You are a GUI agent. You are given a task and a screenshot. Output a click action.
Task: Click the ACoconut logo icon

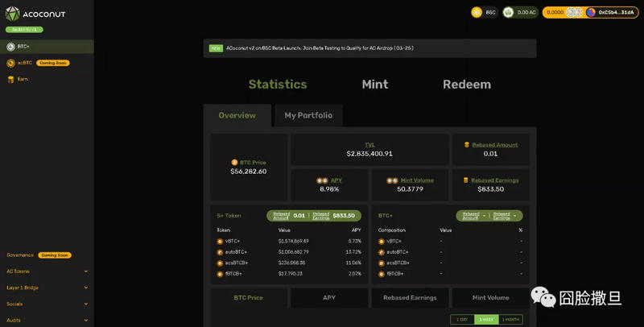click(x=12, y=14)
